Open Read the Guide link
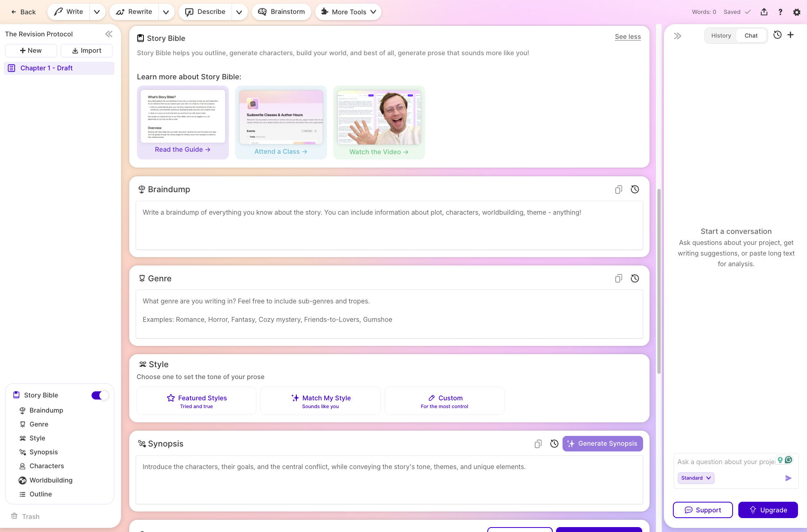Image resolution: width=807 pixels, height=532 pixels. [x=182, y=149]
